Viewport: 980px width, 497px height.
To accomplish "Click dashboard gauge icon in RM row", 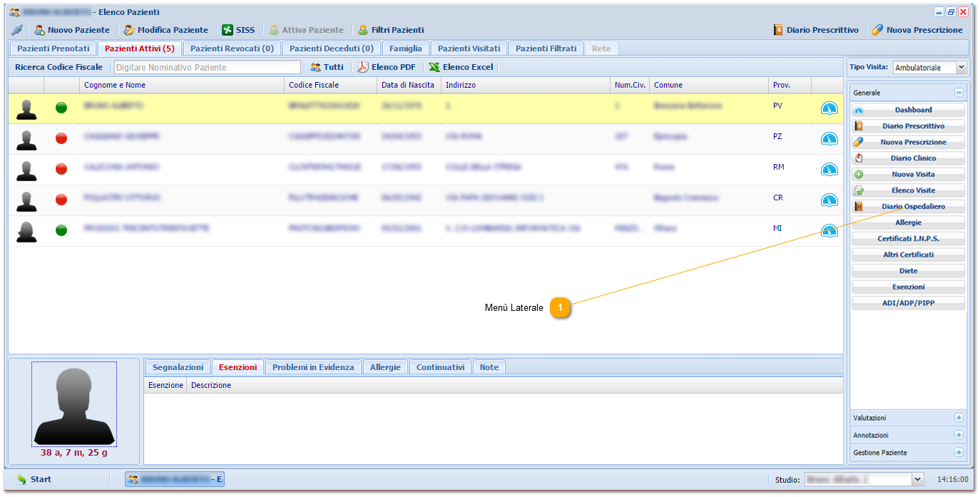I will tap(829, 170).
